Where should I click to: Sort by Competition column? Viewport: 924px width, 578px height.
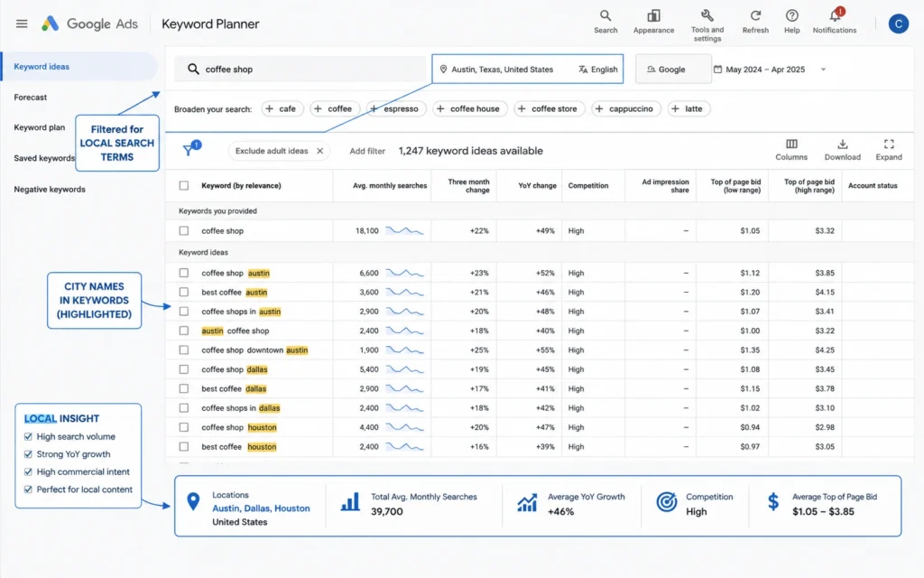(588, 186)
